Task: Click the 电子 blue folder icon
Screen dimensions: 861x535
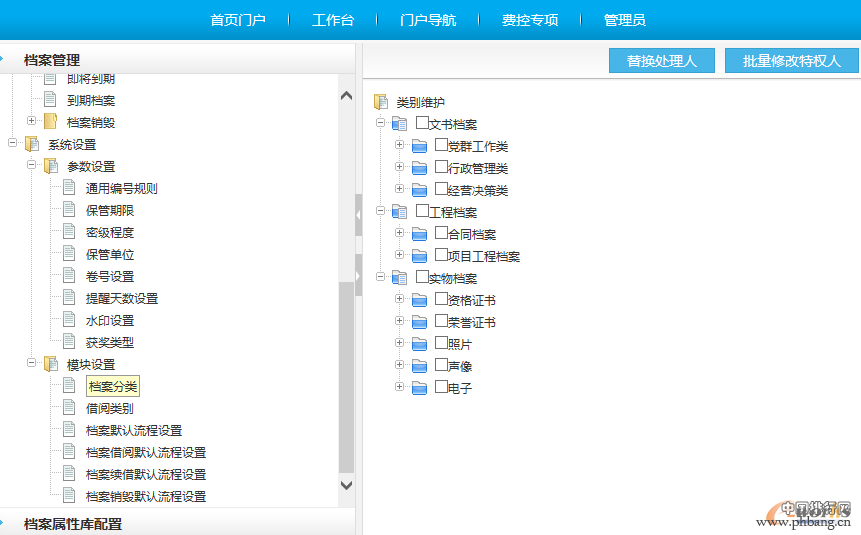Action: point(420,388)
